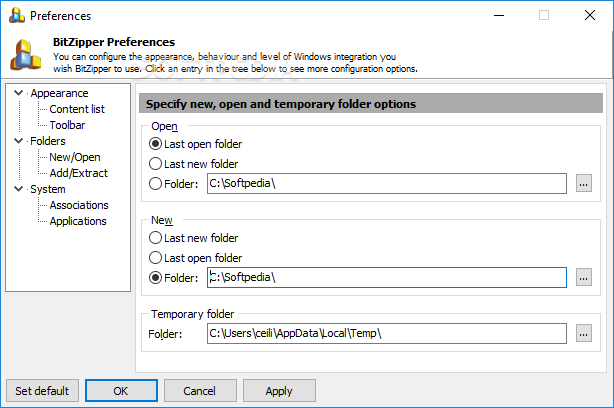The height and width of the screenshot is (408, 614).
Task: Click the Apply button
Action: coord(279,390)
